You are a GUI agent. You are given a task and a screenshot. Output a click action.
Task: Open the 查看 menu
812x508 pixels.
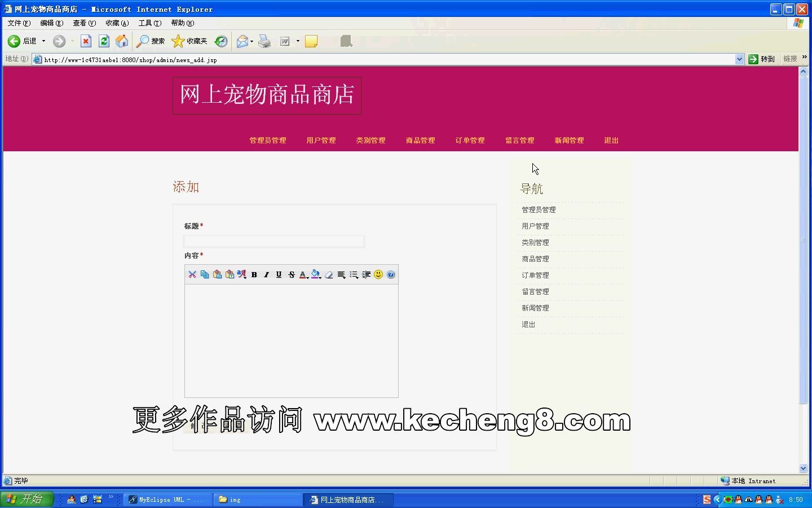(x=84, y=23)
